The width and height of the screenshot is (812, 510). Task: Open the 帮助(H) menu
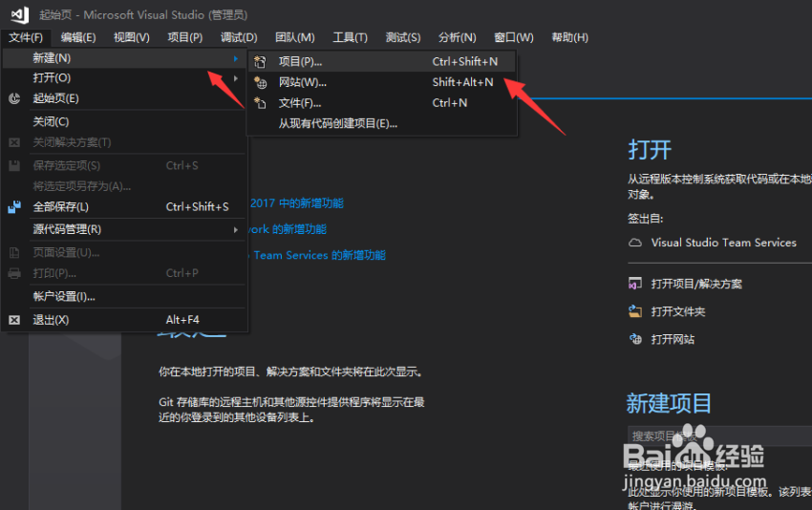pyautogui.click(x=569, y=37)
